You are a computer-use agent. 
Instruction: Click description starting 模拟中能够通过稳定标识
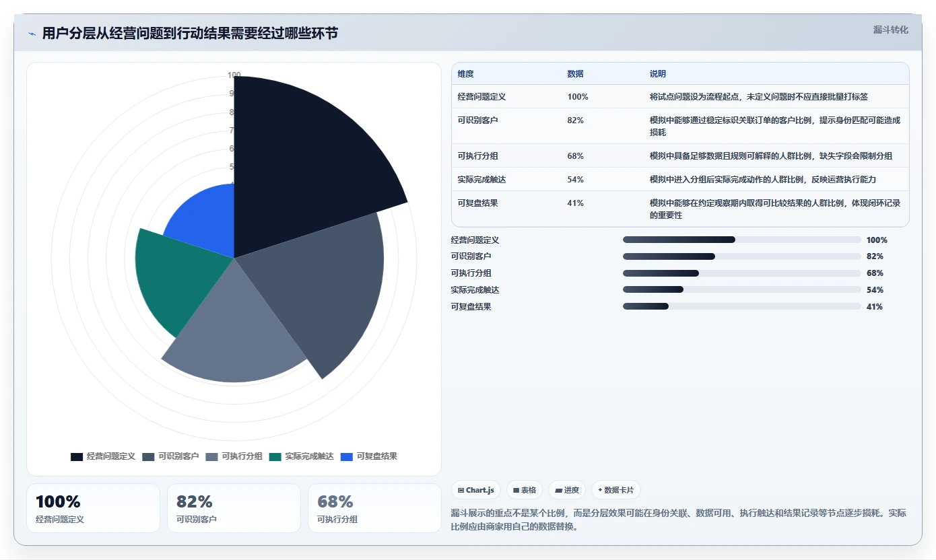pos(775,127)
